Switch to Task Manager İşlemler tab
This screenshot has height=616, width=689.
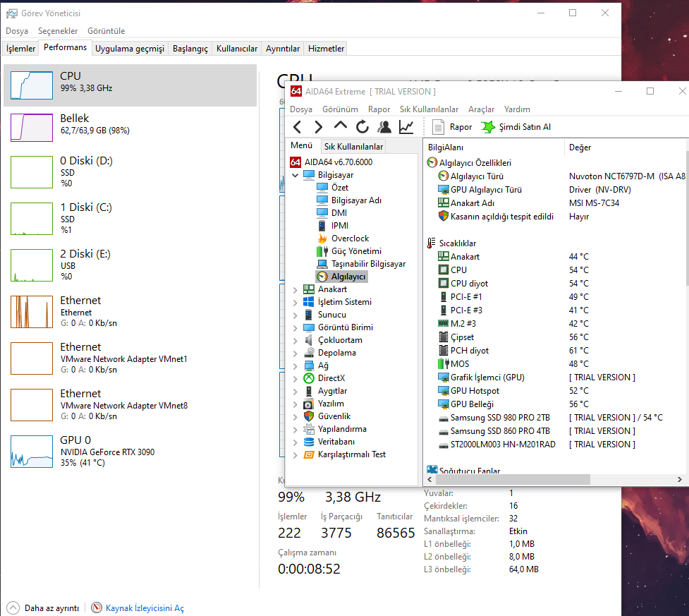point(20,49)
